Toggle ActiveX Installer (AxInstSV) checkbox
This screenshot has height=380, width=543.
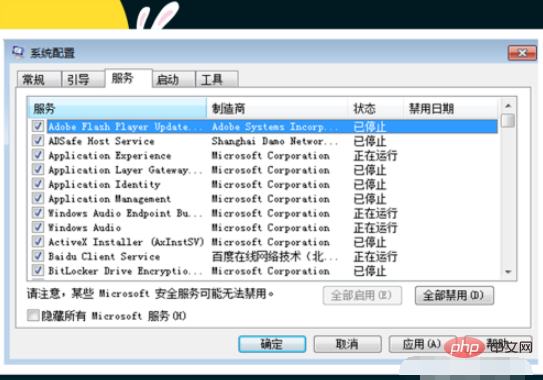tap(38, 242)
